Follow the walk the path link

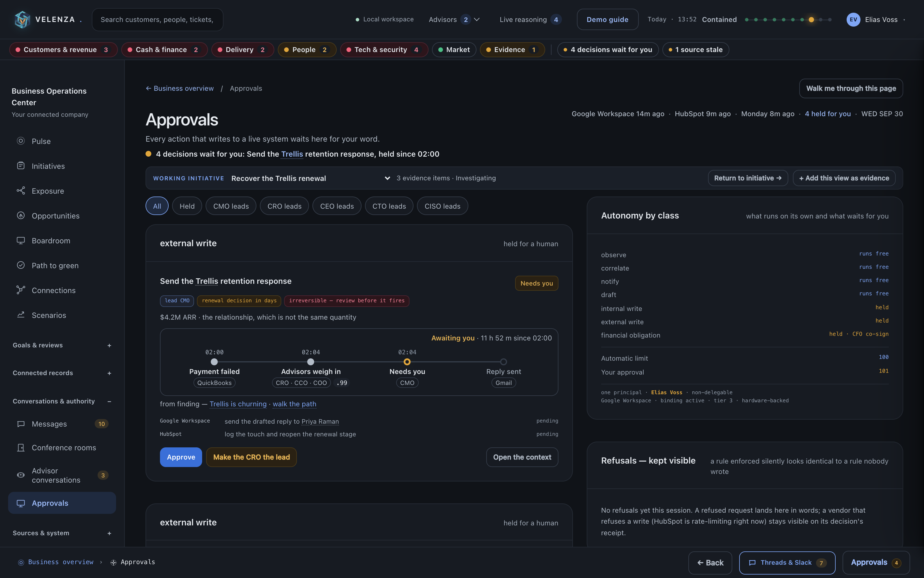[x=295, y=404]
